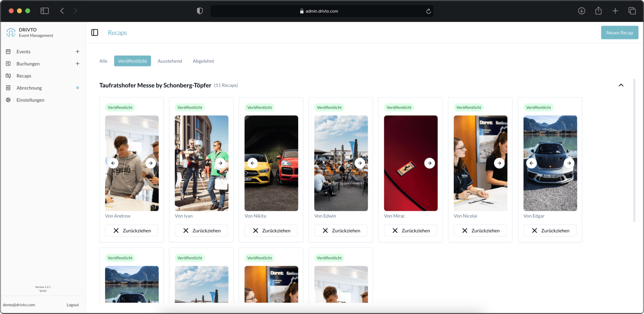Withdraw Nicolai's recap via Zurückziehen
Viewport: 644px width, 314px height.
click(480, 230)
